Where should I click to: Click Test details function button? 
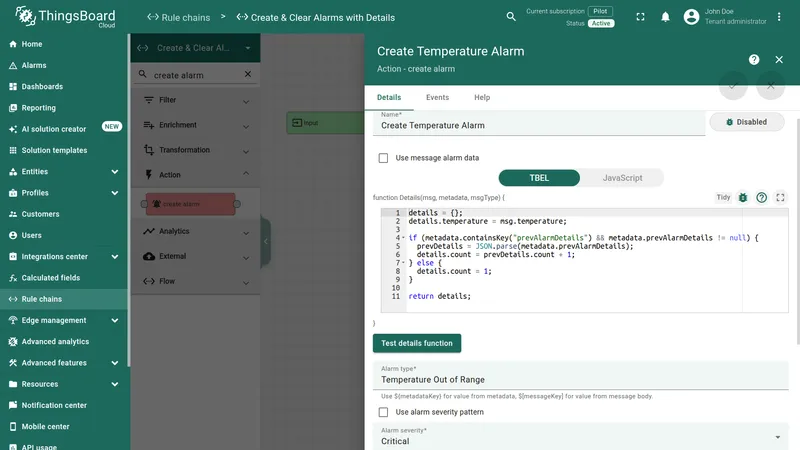[x=417, y=343]
